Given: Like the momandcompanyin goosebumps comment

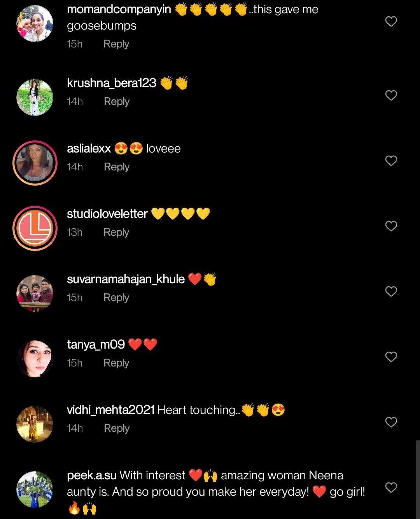Looking at the screenshot, I should pos(391,21).
